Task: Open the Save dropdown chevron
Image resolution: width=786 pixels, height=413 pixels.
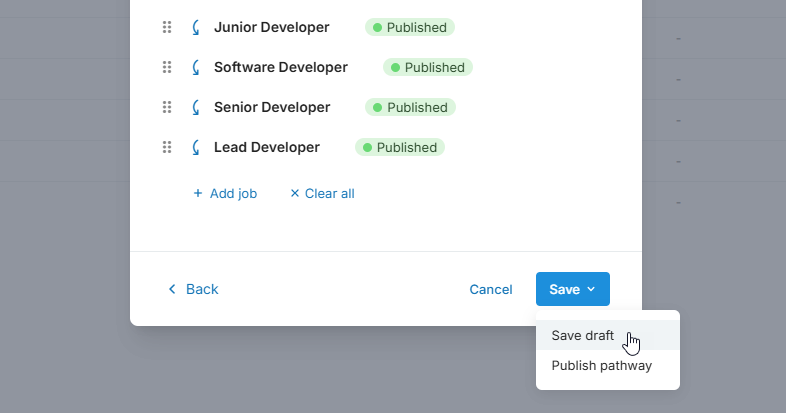Action: [591, 289]
